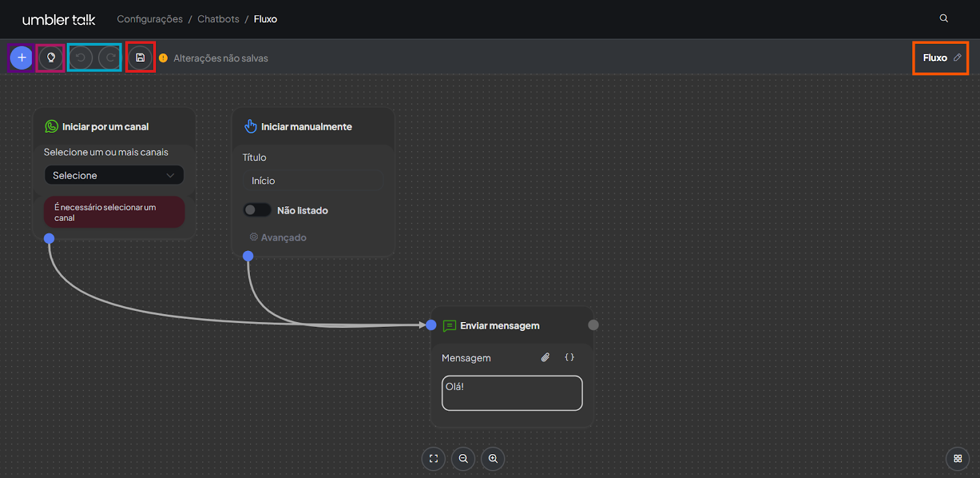Navigate to Chatbots breadcrumb link
This screenshot has height=478, width=980.
[x=218, y=19]
